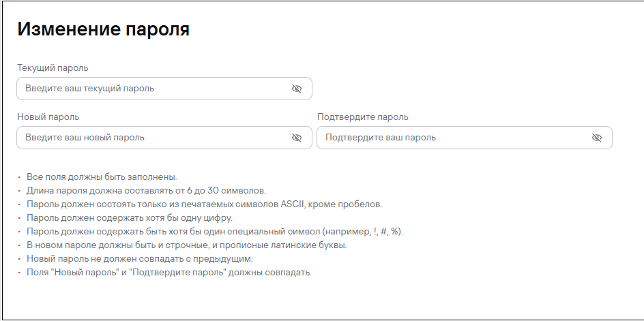Reveal confirm password with eye icon
Screen dimensions: 644x321
tap(597, 138)
